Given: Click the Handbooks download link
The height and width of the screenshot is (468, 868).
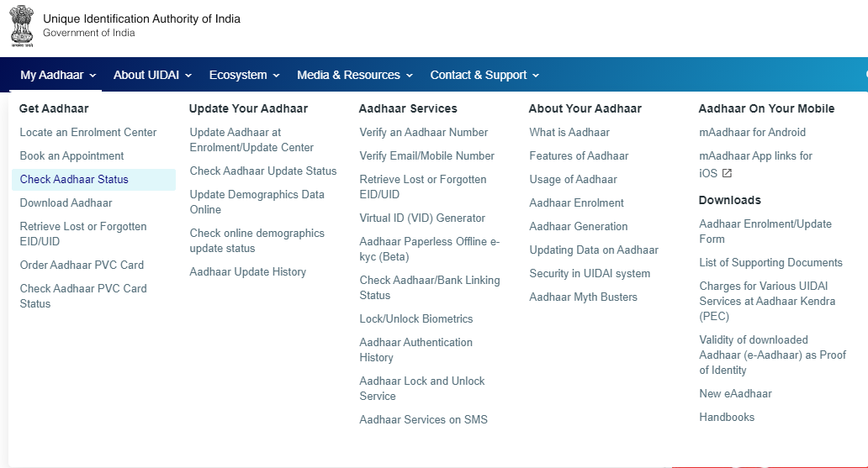Looking at the screenshot, I should pyautogui.click(x=727, y=417).
